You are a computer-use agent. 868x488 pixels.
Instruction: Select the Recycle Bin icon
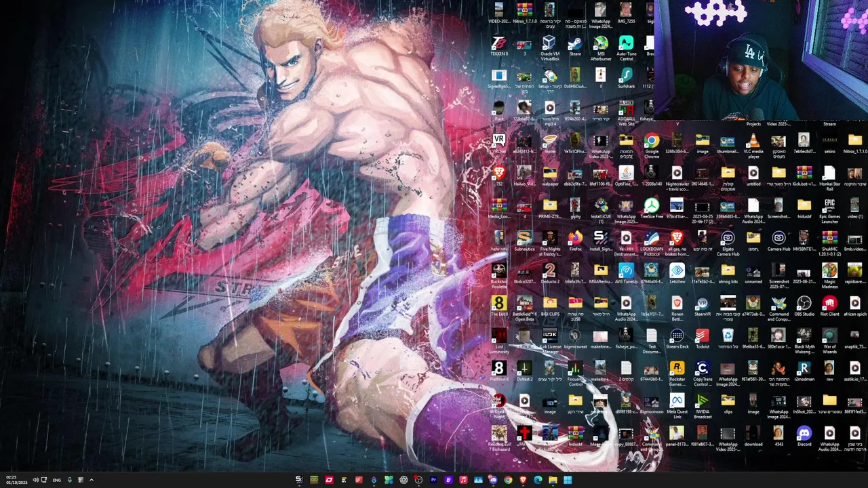(728, 337)
